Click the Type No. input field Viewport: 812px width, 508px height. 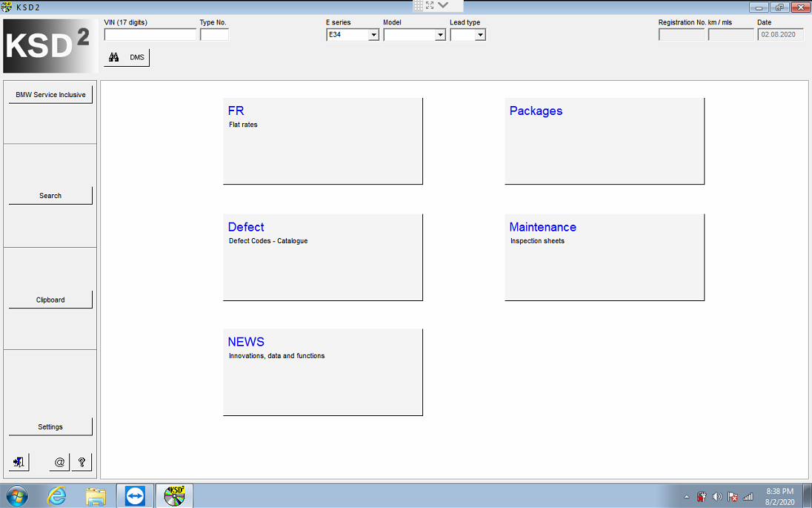coord(214,35)
